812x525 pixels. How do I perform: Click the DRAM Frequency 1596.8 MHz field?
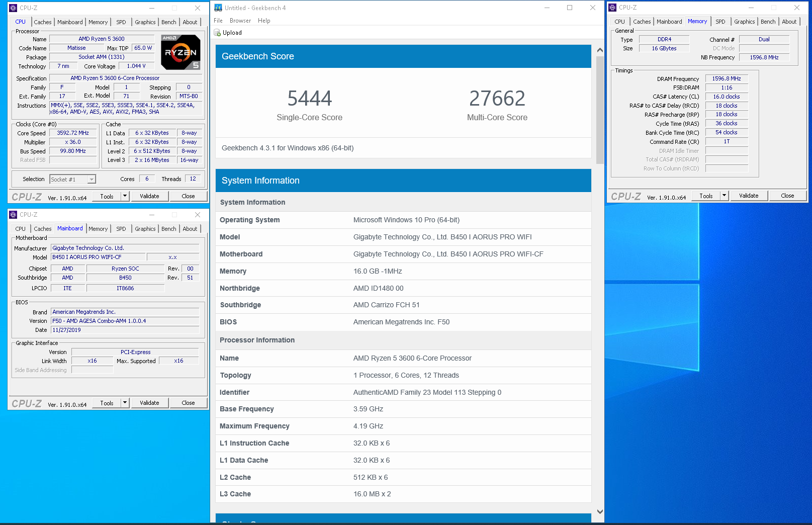[x=727, y=78]
